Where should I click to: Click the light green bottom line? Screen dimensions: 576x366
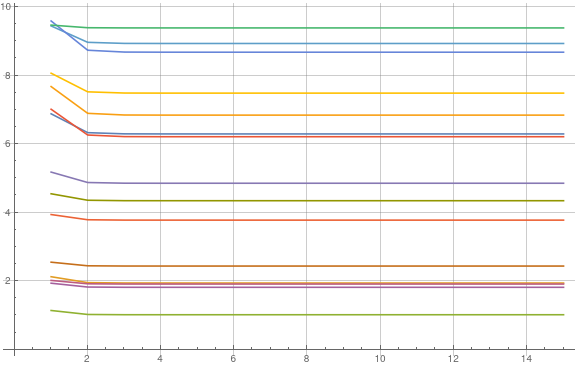(x=307, y=315)
